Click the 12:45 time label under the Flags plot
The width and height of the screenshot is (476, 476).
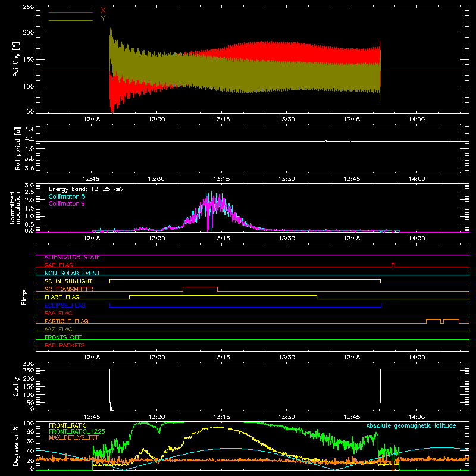92,358
